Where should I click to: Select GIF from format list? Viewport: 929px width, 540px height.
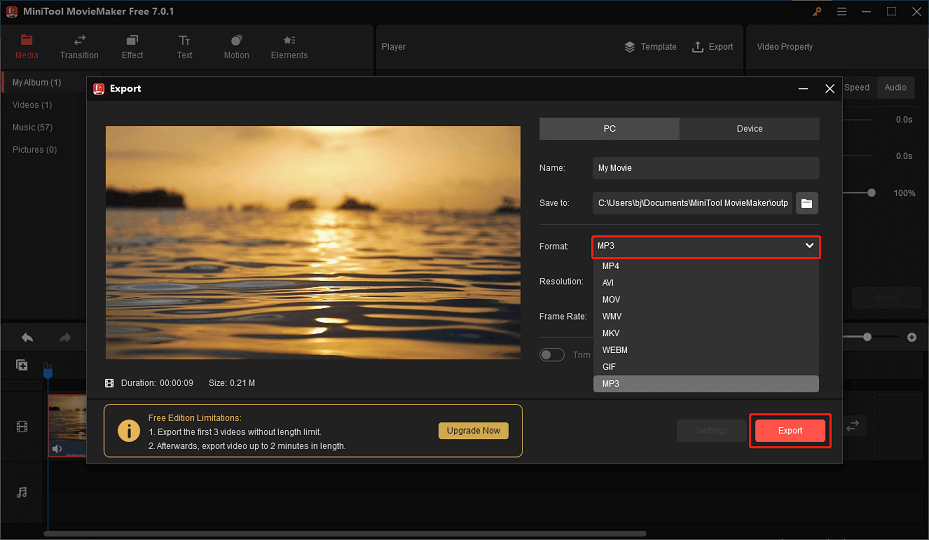pyautogui.click(x=706, y=367)
